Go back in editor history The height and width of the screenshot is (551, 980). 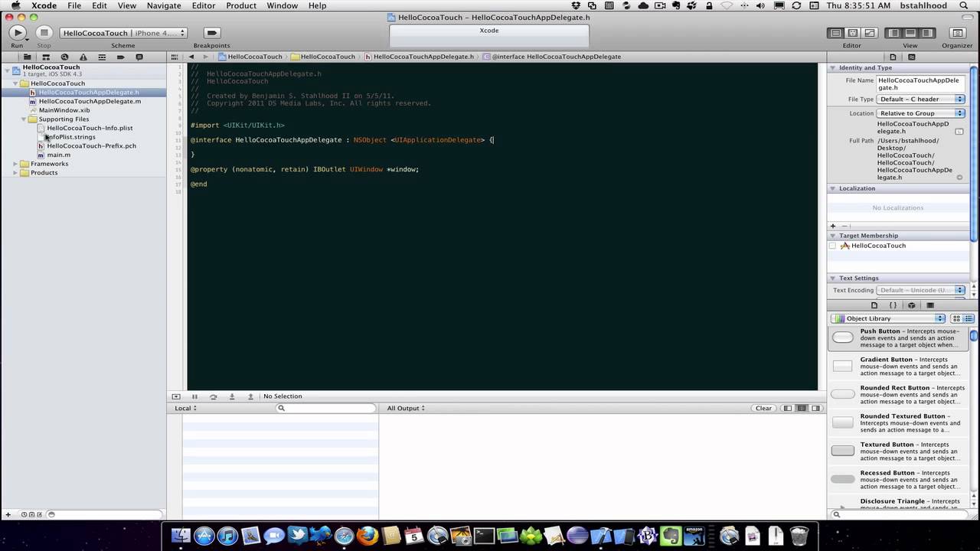coord(191,57)
